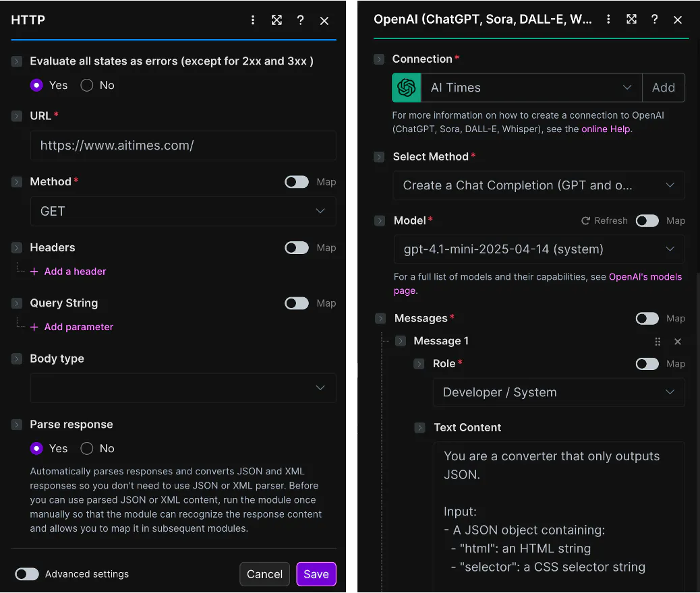Click the URL input field

click(x=183, y=146)
